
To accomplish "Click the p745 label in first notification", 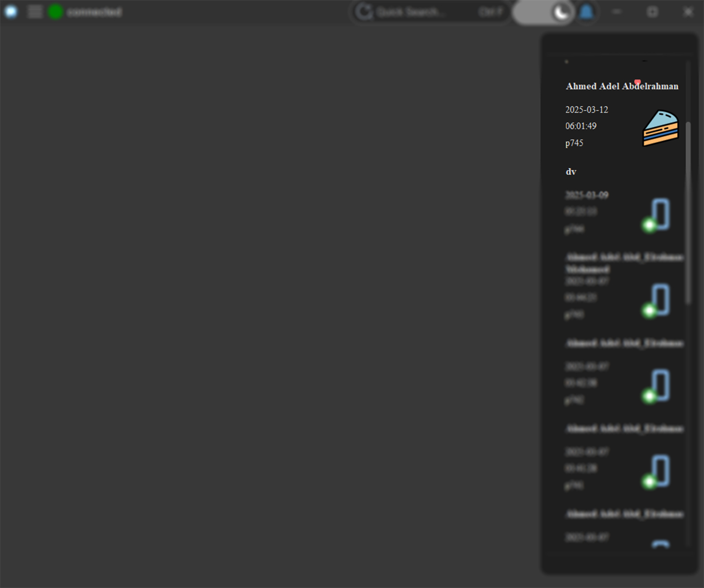I will pos(574,143).
